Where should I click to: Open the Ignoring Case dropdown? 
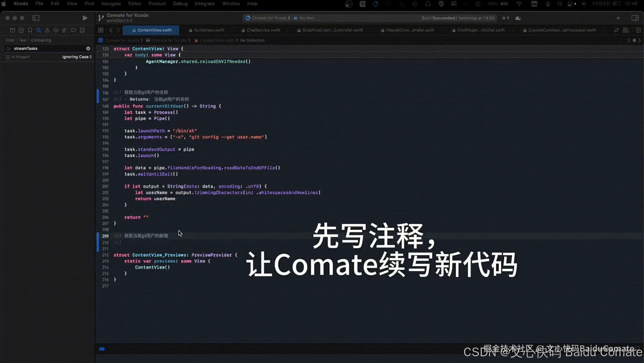(x=77, y=57)
